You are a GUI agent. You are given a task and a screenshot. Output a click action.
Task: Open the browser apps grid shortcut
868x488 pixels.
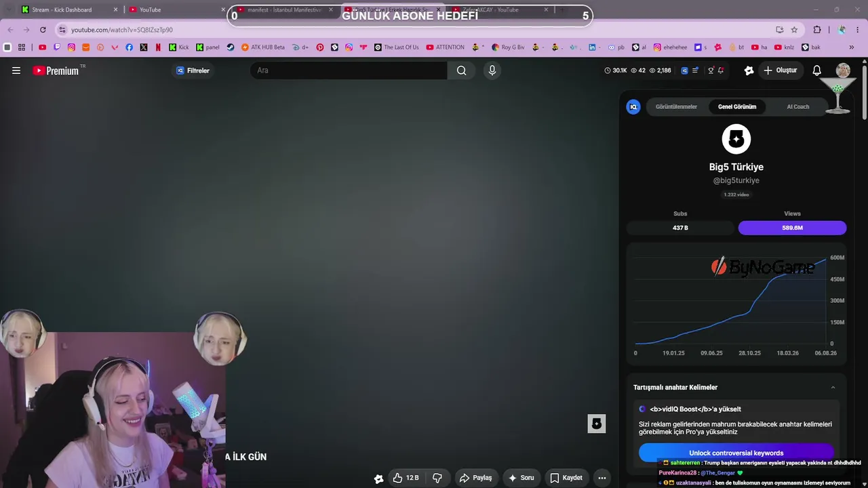22,47
